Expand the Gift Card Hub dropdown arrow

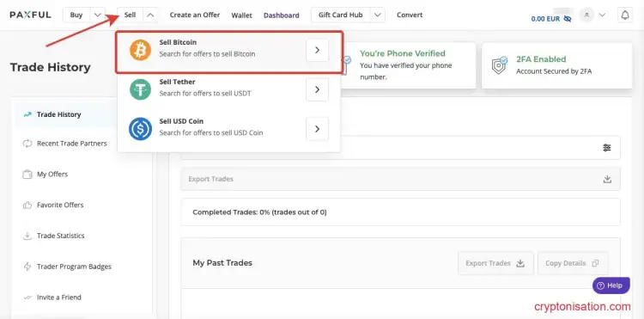378,15
